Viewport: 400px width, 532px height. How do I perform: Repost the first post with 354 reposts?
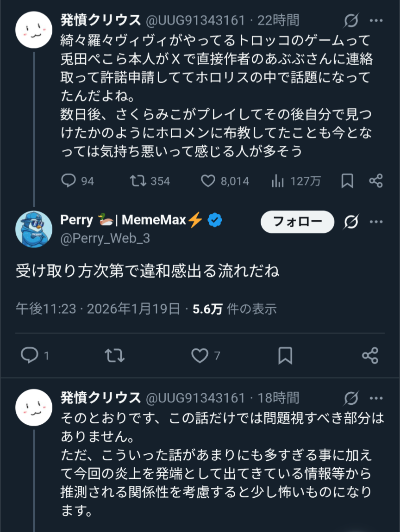point(137,181)
